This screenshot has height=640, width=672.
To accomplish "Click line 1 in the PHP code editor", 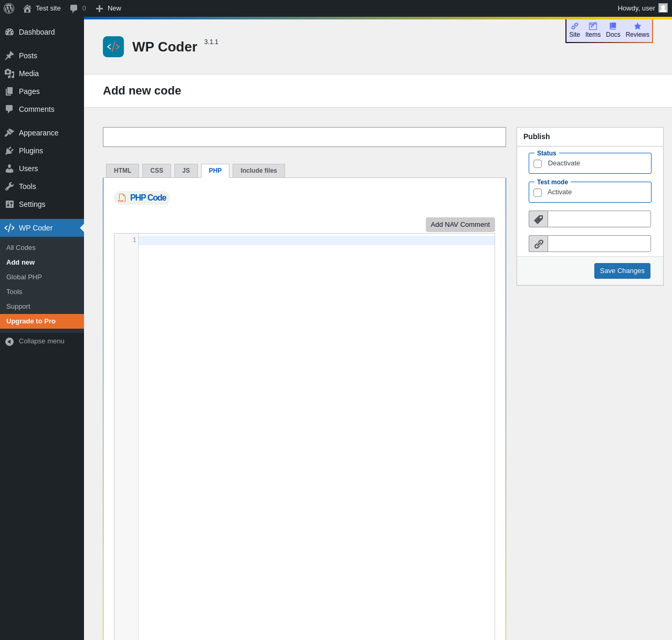I will (x=317, y=240).
